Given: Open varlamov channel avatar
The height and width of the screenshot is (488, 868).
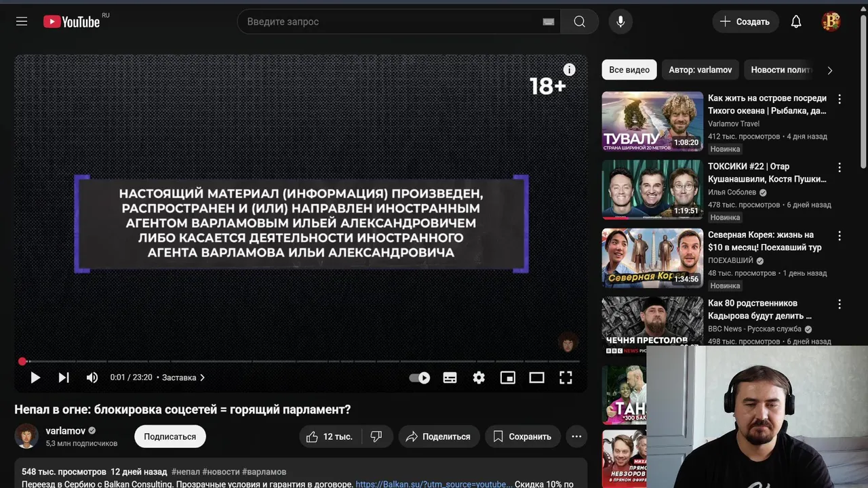Looking at the screenshot, I should click(x=26, y=436).
